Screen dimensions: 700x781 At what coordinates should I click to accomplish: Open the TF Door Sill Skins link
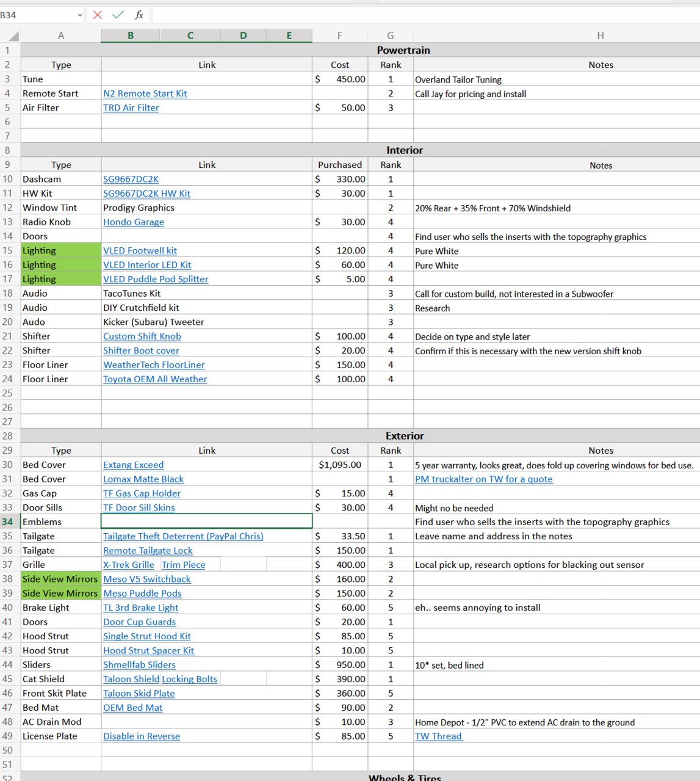139,508
